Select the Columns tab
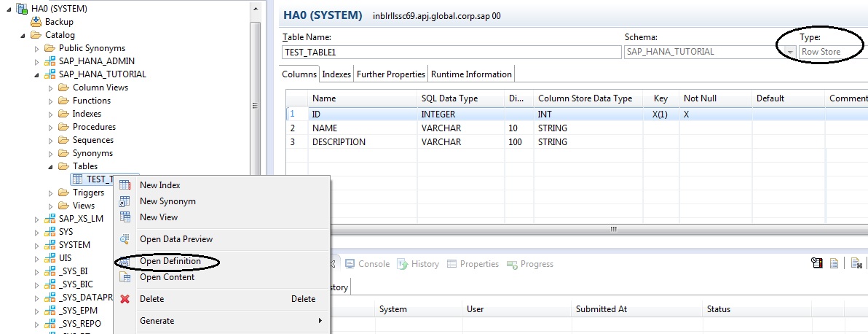 [x=299, y=74]
